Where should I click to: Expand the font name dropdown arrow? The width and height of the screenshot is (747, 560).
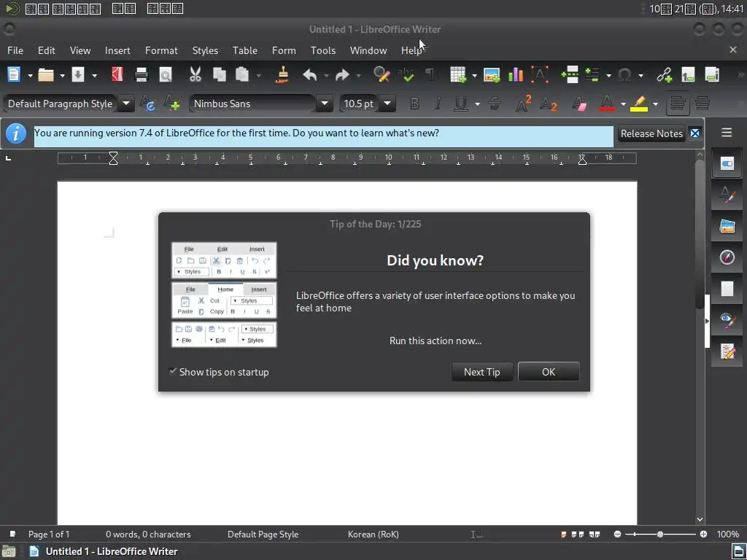(325, 104)
